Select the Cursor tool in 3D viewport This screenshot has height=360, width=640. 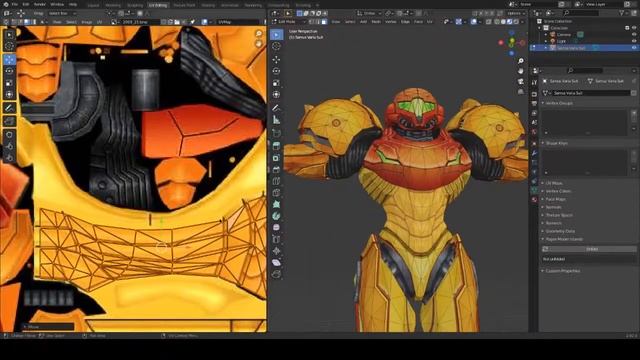[x=276, y=47]
